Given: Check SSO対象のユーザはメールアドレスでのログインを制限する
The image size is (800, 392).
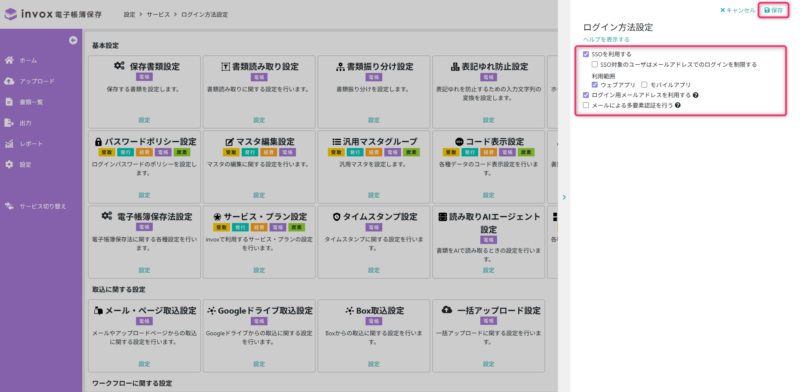Looking at the screenshot, I should [594, 65].
